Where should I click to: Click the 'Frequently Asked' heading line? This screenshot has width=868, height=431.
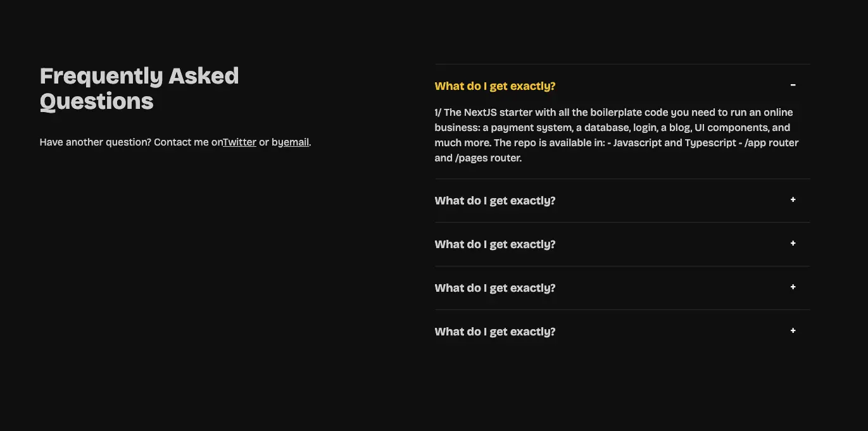tap(139, 76)
